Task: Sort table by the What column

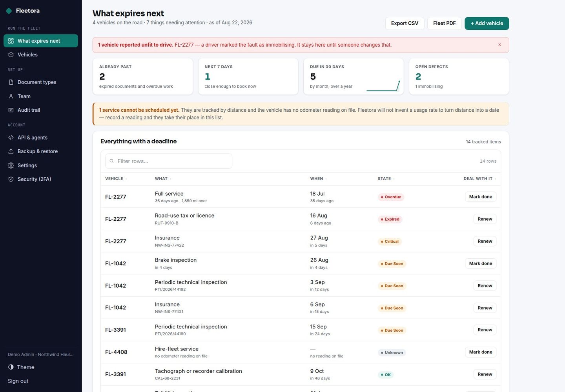Action: (x=163, y=179)
